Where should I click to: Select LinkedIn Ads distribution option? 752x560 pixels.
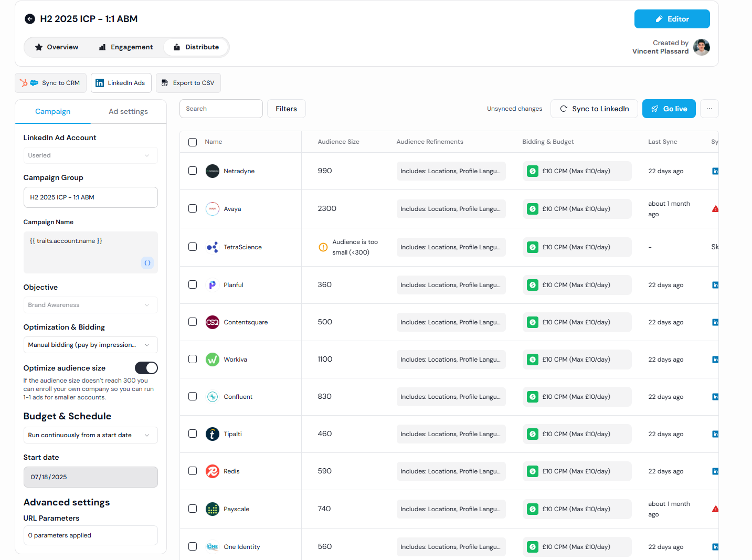coord(121,83)
